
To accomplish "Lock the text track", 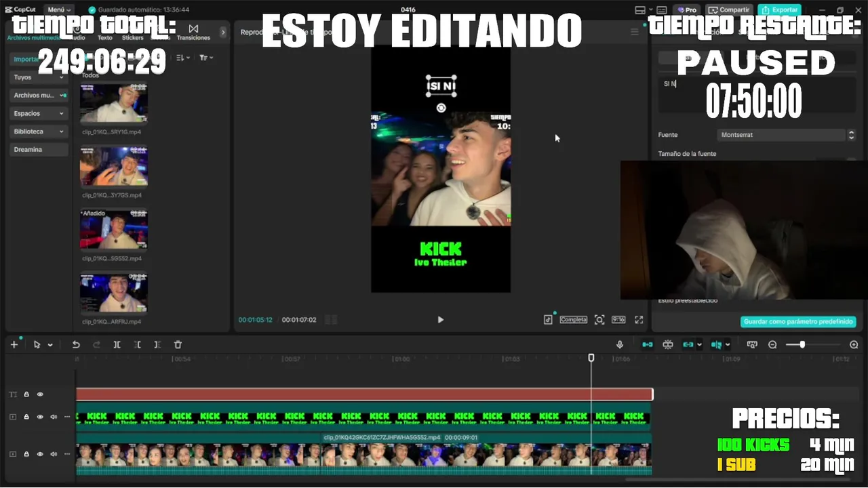I will coord(26,394).
